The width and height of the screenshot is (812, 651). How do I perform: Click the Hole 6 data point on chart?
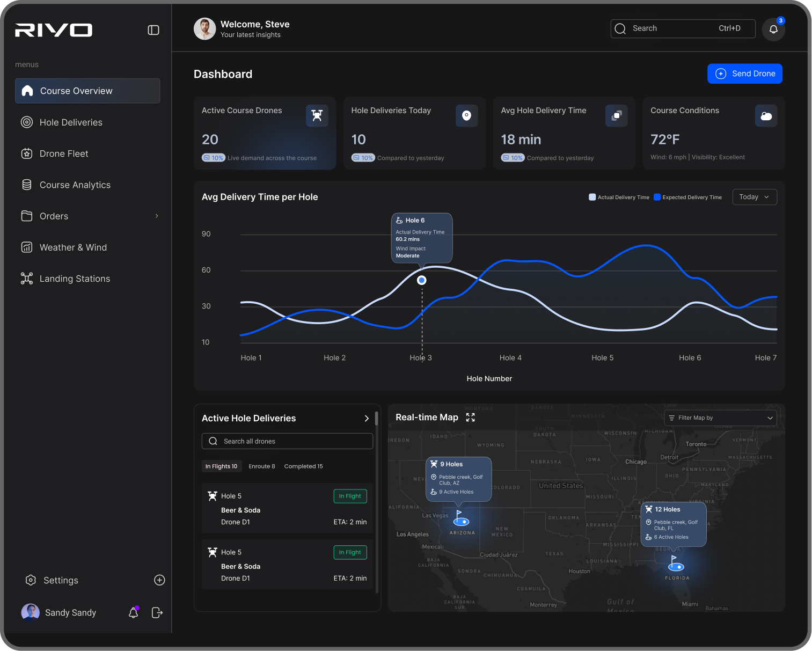point(422,280)
